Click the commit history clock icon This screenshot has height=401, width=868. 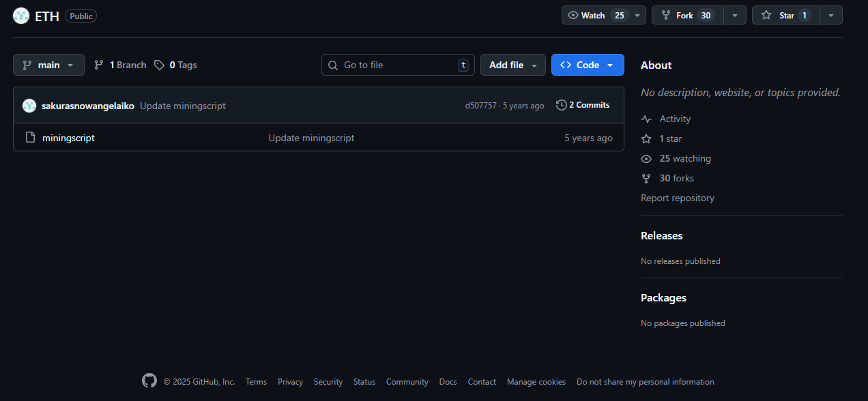[x=562, y=105]
